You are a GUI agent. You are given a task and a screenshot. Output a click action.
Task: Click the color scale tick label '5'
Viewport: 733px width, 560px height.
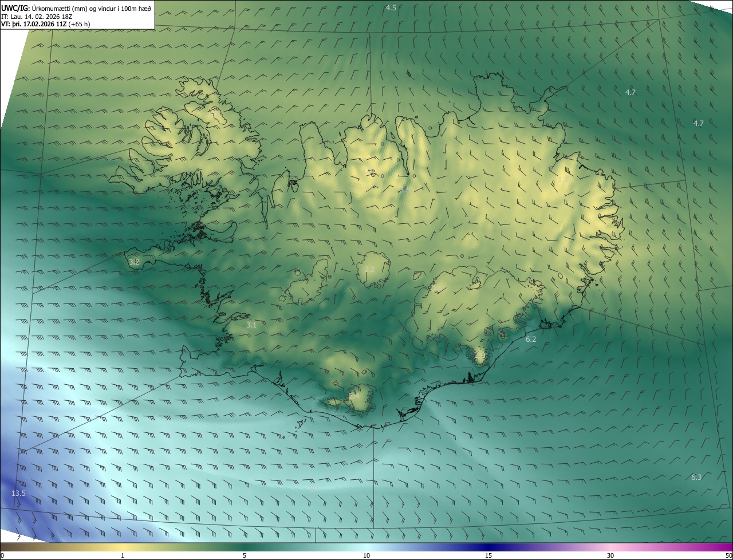coord(245,555)
